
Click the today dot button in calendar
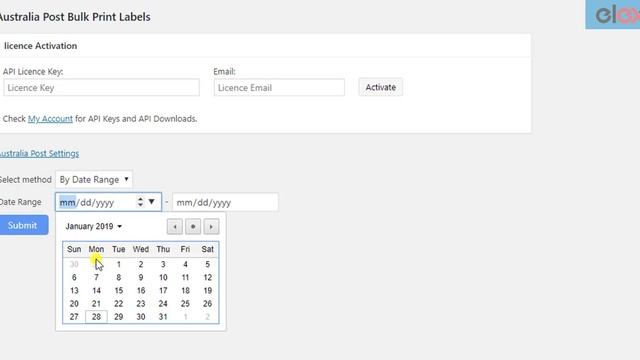pyautogui.click(x=193, y=227)
